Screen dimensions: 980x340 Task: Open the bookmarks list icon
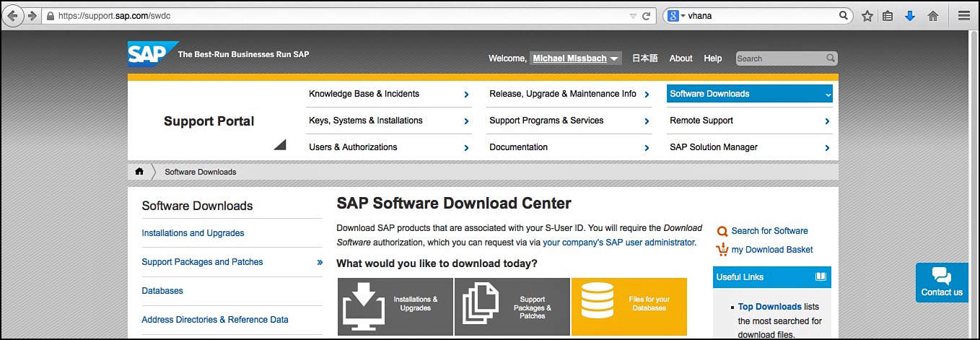888,15
